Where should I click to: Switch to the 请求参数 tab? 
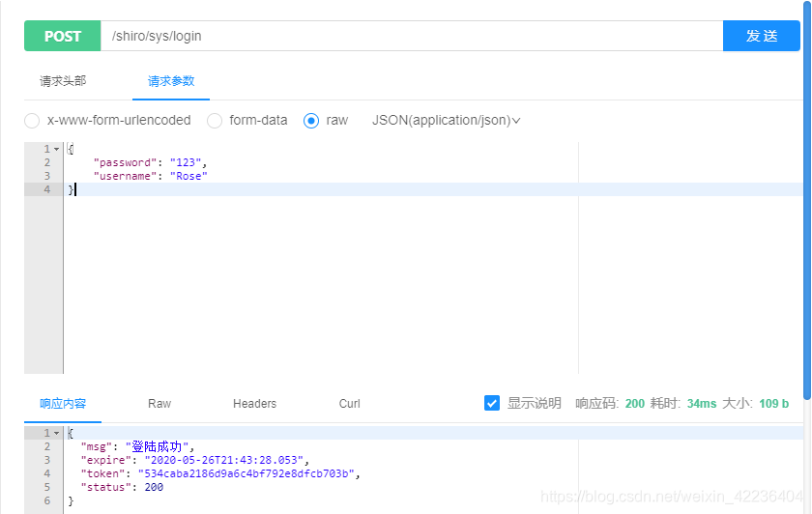[171, 81]
